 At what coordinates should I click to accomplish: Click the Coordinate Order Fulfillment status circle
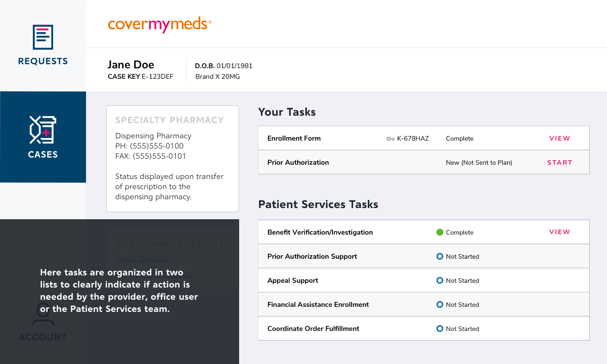(440, 328)
